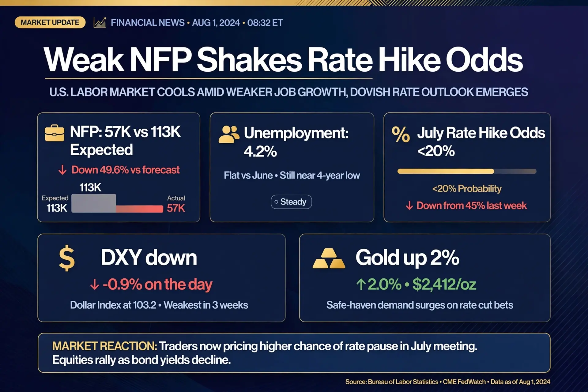This screenshot has width=588, height=392.
Task: Click the green up arrow beside 2.0%
Action: pyautogui.click(x=361, y=284)
